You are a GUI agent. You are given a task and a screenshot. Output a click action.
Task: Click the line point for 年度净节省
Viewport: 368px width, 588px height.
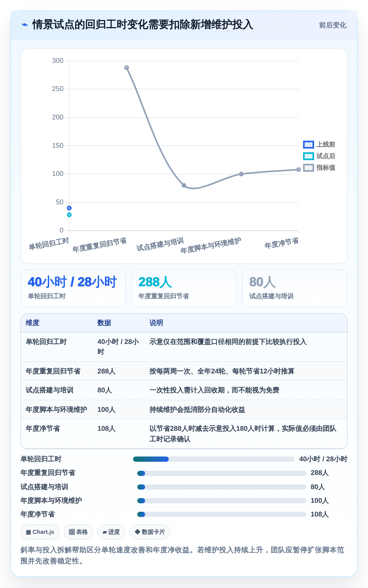click(x=299, y=170)
